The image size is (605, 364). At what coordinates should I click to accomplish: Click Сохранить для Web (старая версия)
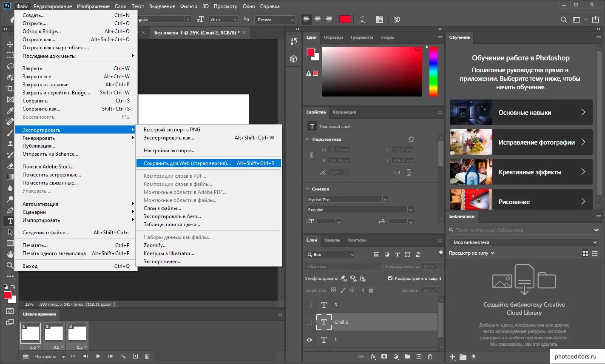tap(209, 163)
